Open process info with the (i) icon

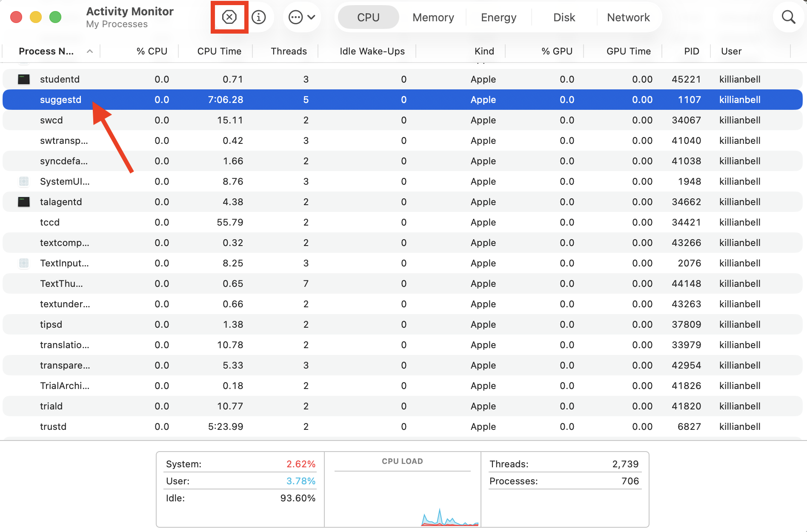259,17
